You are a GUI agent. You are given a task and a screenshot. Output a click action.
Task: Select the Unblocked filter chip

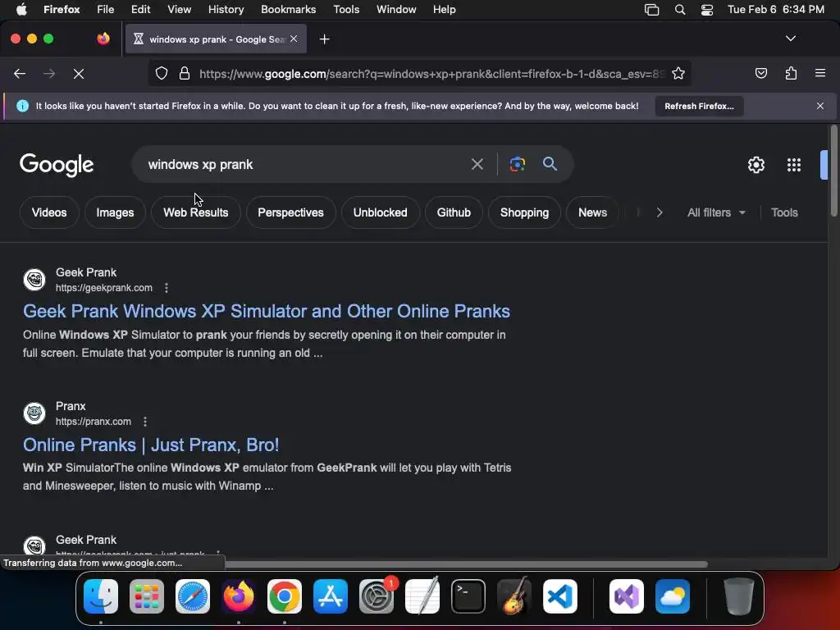pyautogui.click(x=380, y=212)
